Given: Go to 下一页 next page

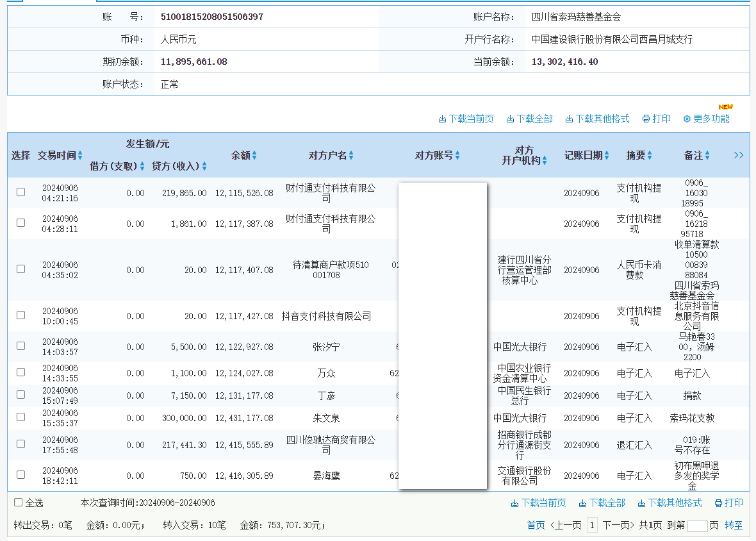Looking at the screenshot, I should tap(618, 525).
